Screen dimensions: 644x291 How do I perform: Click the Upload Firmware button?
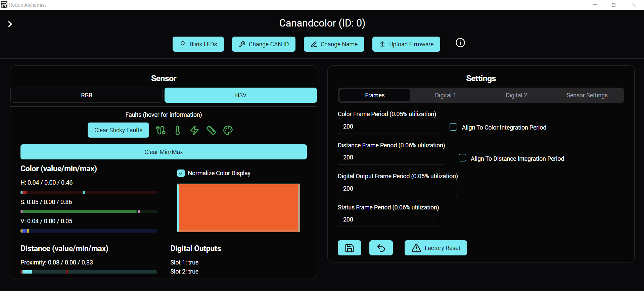(x=406, y=44)
